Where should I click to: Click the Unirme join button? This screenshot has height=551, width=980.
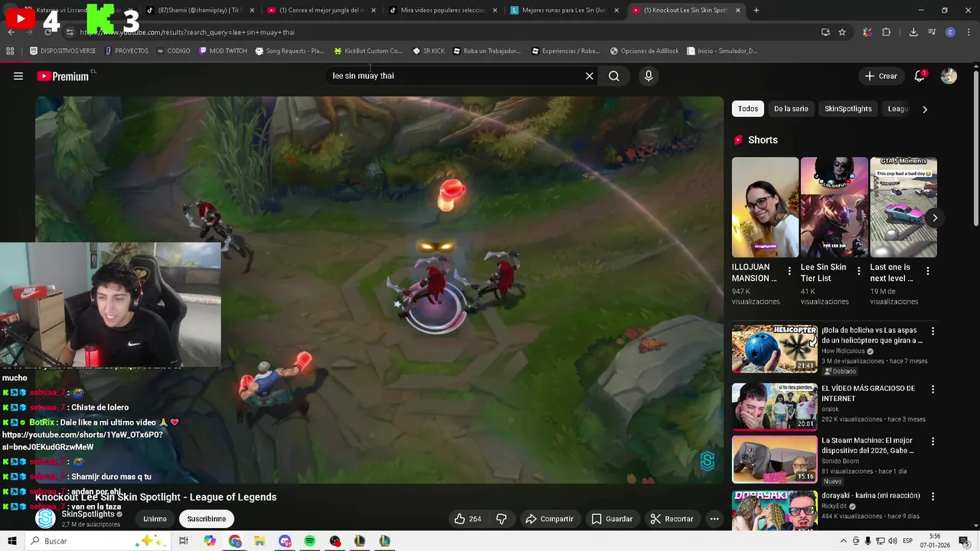pyautogui.click(x=155, y=519)
